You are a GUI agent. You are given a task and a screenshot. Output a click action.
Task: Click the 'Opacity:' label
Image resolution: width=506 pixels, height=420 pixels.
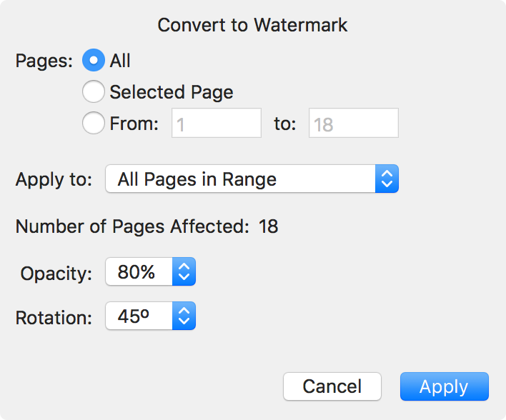pos(56,273)
